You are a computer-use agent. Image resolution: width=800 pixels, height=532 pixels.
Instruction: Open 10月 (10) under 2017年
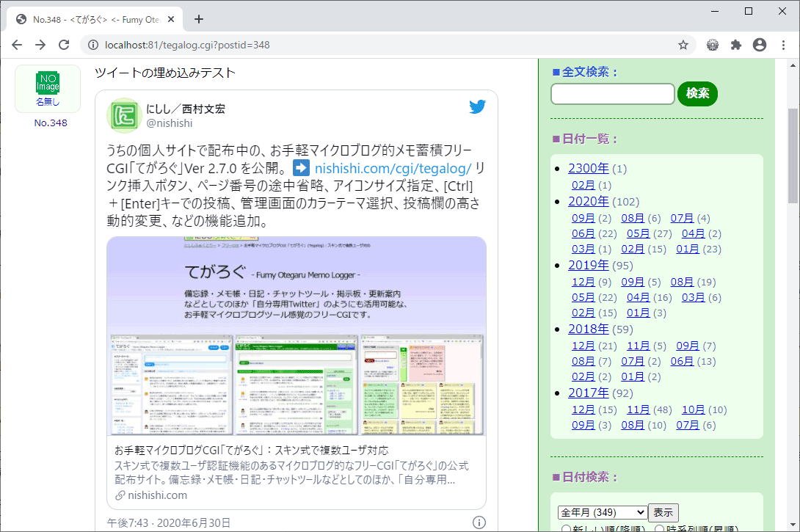click(694, 409)
